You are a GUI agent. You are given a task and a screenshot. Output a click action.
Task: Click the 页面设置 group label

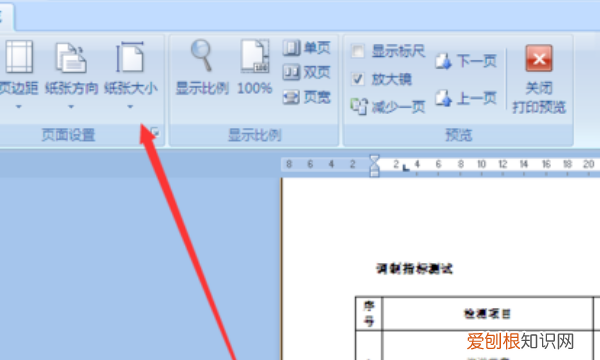(68, 135)
